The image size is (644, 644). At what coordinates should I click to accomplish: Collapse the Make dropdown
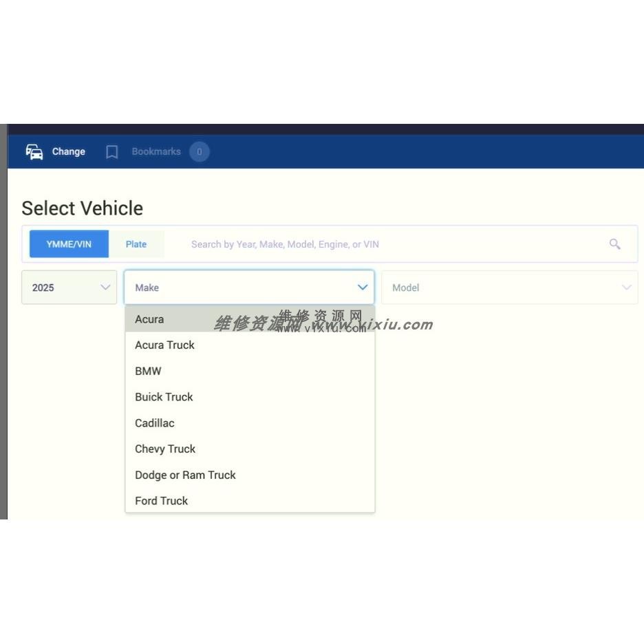coord(249,288)
